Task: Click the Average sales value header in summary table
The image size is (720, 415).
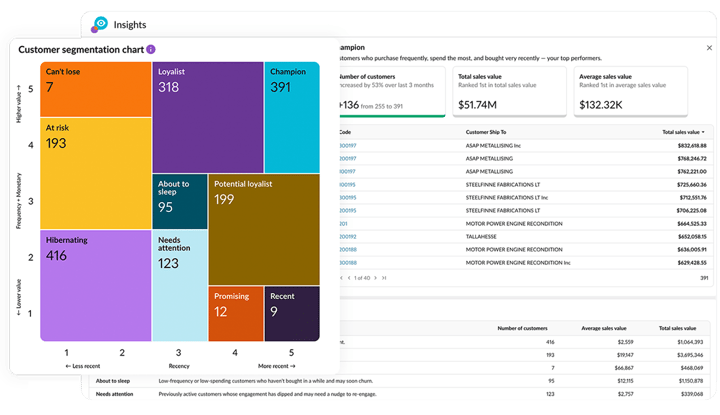Action: click(x=604, y=328)
